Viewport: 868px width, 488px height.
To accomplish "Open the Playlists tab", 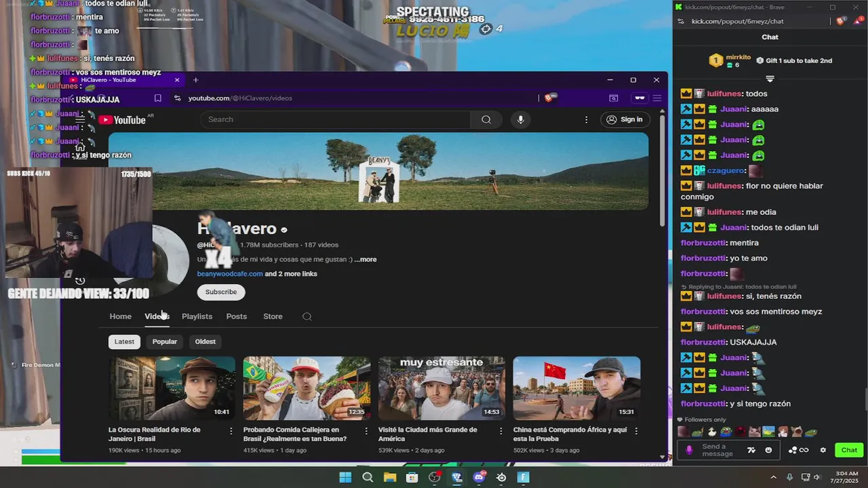I will coord(197,317).
